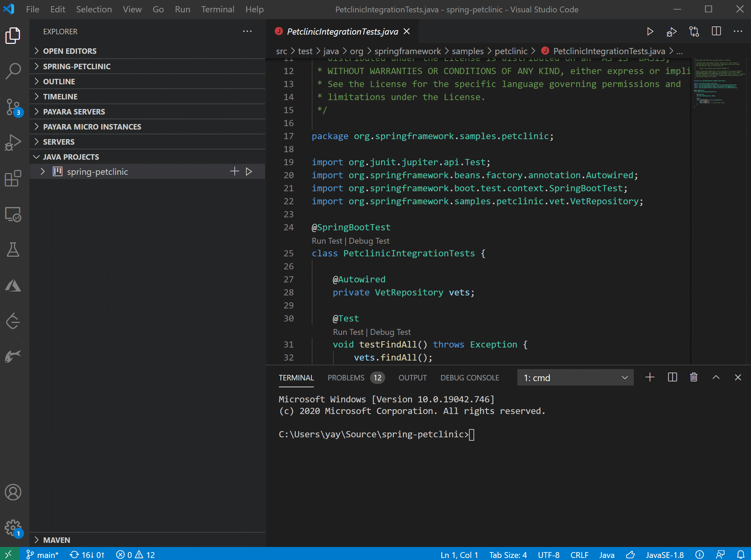This screenshot has height=560, width=751.
Task: Kill terminal with trash icon
Action: click(x=694, y=377)
